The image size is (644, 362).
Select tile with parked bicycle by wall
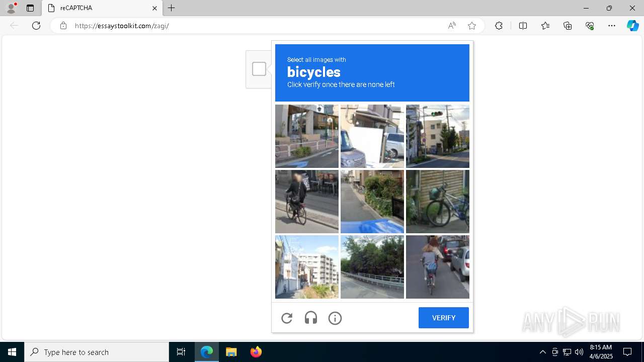click(438, 202)
